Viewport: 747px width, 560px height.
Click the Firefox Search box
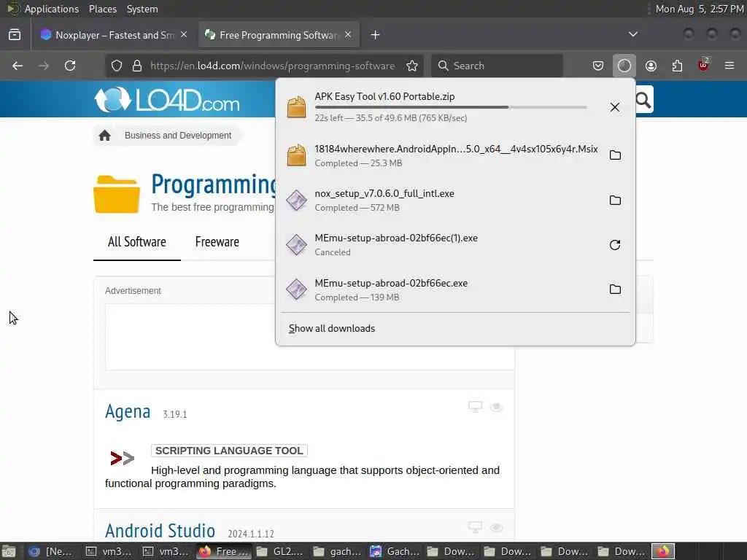[x=497, y=66]
